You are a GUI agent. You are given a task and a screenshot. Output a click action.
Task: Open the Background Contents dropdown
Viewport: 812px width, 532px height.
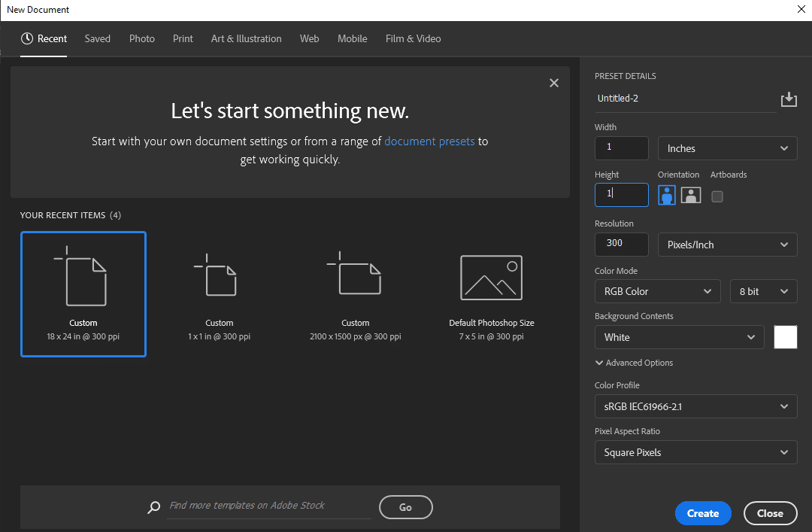click(x=679, y=337)
